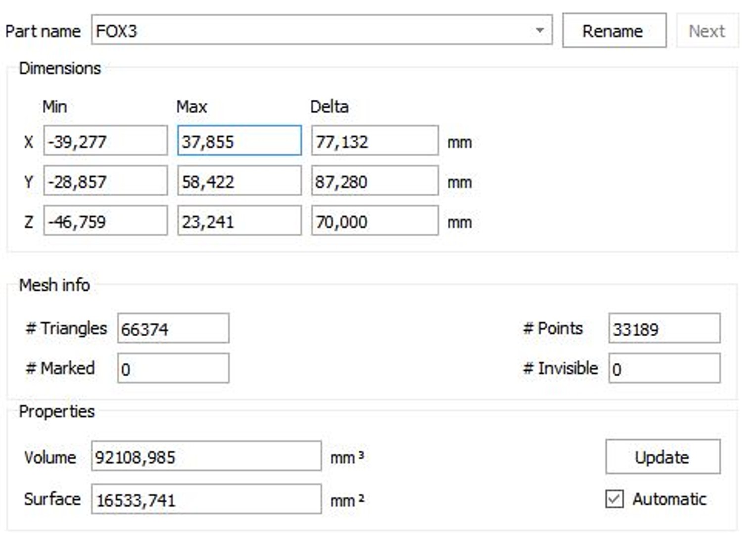Click the Rename button

click(614, 31)
